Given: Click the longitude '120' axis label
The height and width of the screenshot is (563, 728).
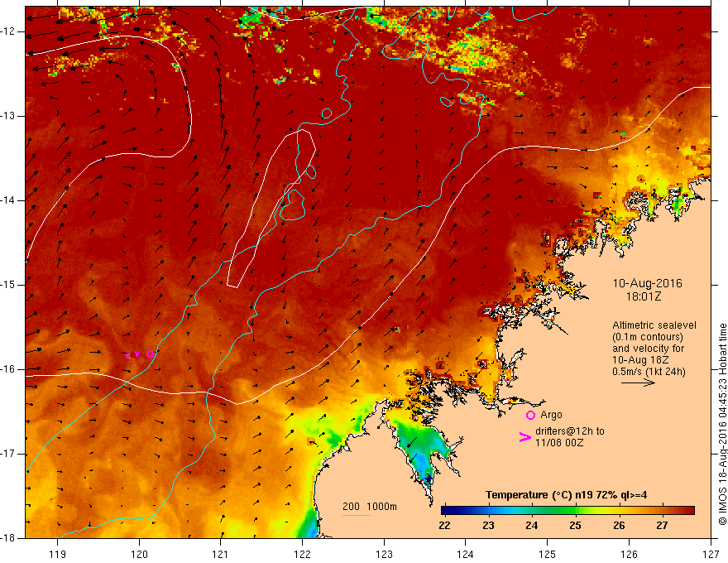Looking at the screenshot, I should tap(139, 554).
